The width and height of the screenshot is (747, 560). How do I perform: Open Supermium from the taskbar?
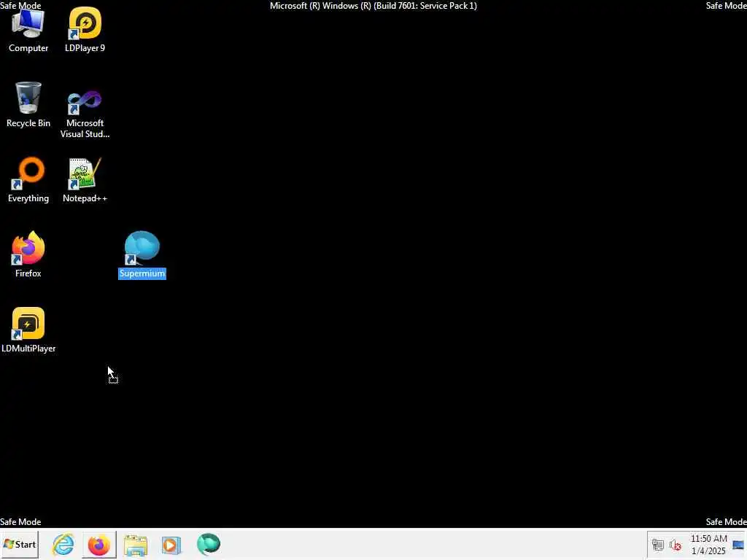[x=208, y=544]
